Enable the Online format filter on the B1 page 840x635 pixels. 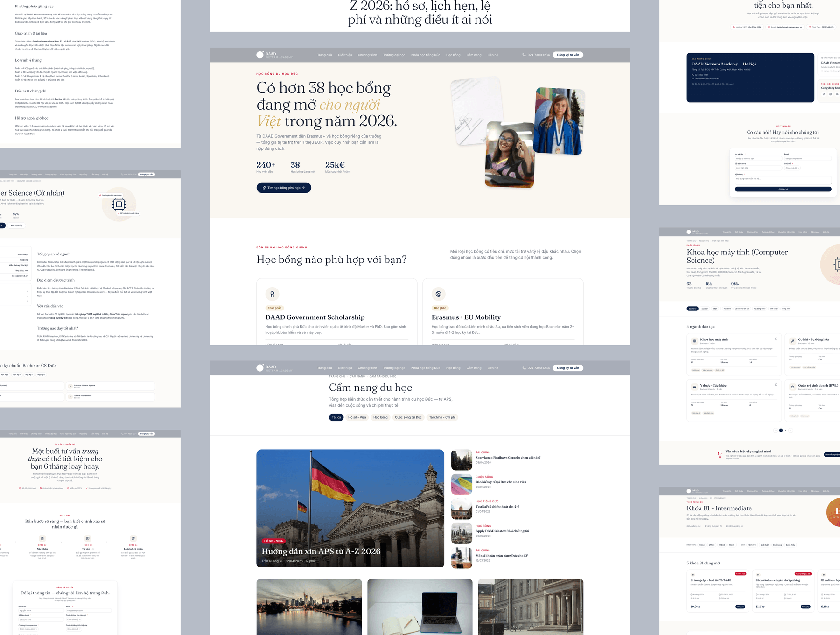pyautogui.click(x=702, y=545)
